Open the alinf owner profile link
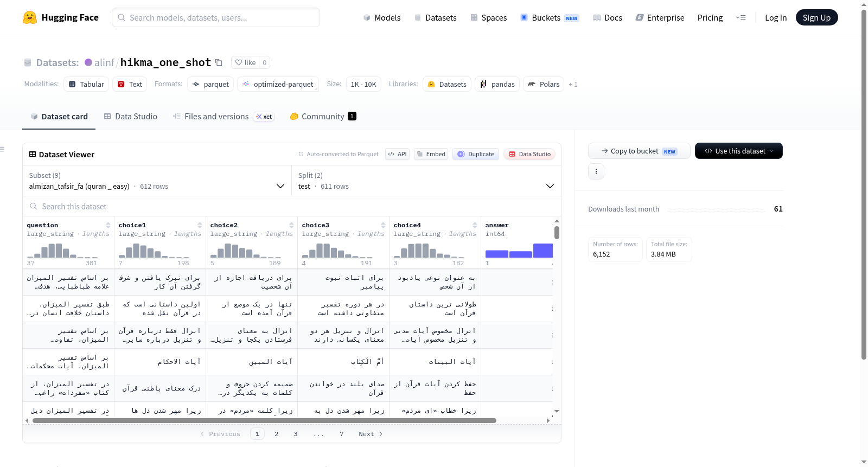This screenshot has width=868, height=467. (104, 62)
